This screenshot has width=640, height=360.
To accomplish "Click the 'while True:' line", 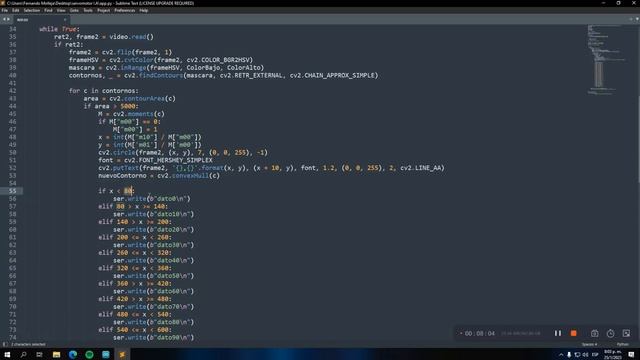I will [59, 29].
